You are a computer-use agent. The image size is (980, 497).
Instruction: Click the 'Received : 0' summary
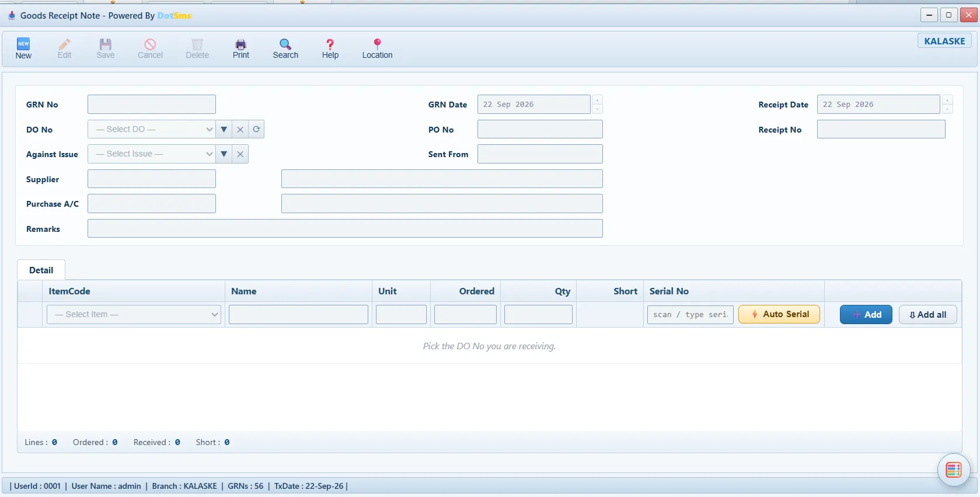click(157, 442)
